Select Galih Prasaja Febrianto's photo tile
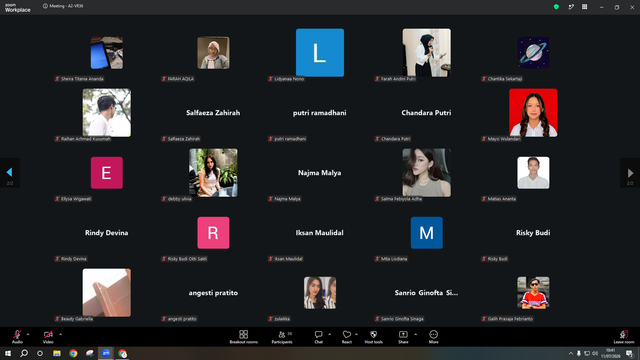Screen dimensions: 640x360 pos(533,293)
